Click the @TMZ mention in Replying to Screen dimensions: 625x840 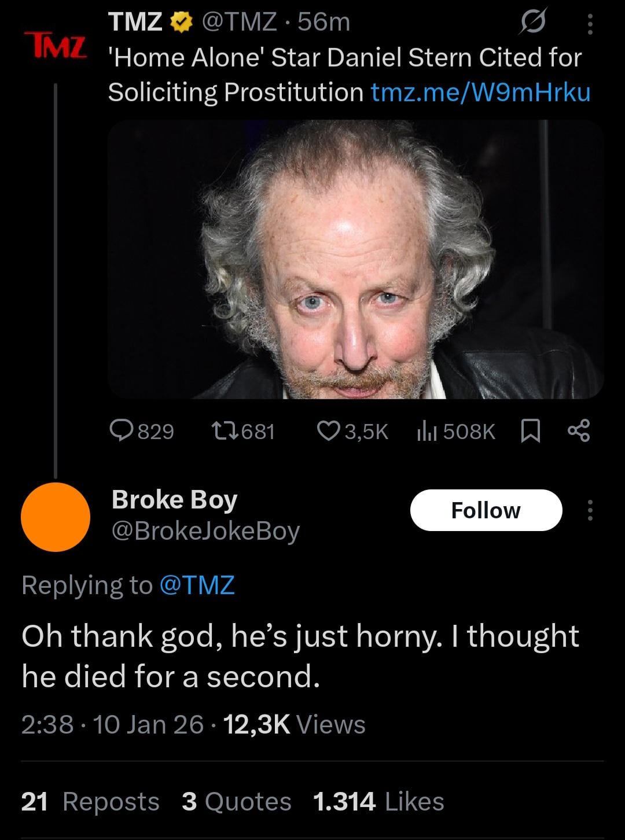196,585
